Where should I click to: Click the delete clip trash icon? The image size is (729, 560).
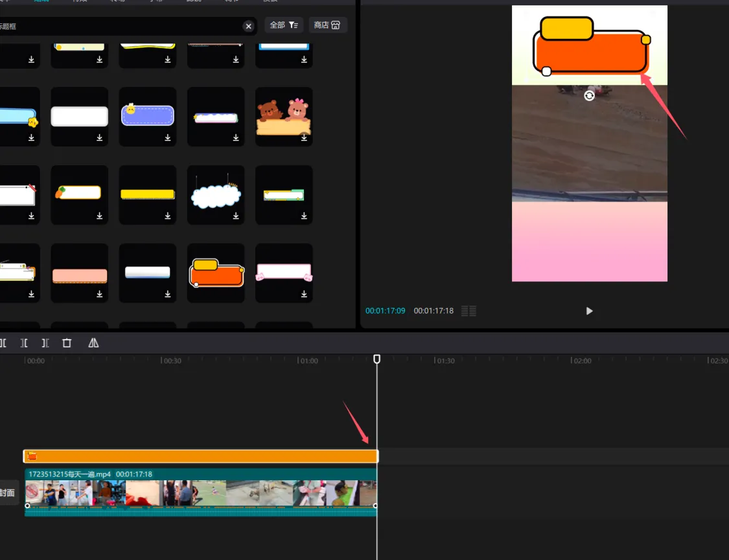[x=67, y=343]
